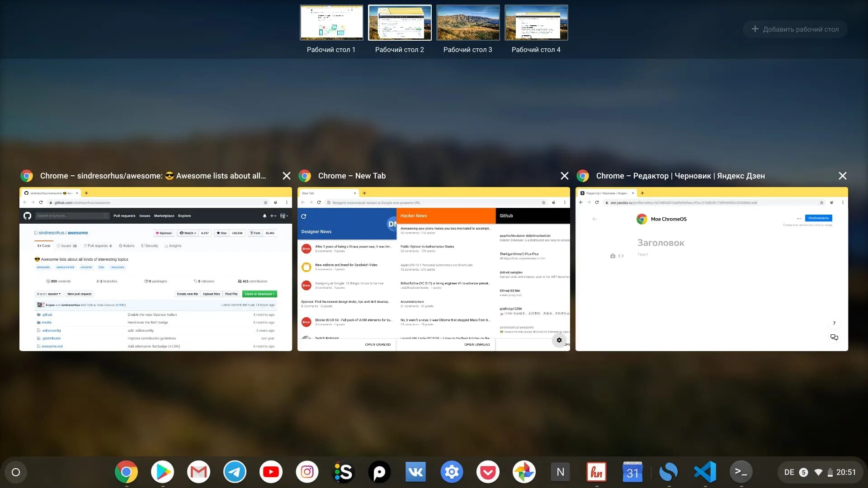Open the sindresorhus/awesome Chrome window
Image resolution: width=868 pixels, height=488 pixels.
pos(156,269)
